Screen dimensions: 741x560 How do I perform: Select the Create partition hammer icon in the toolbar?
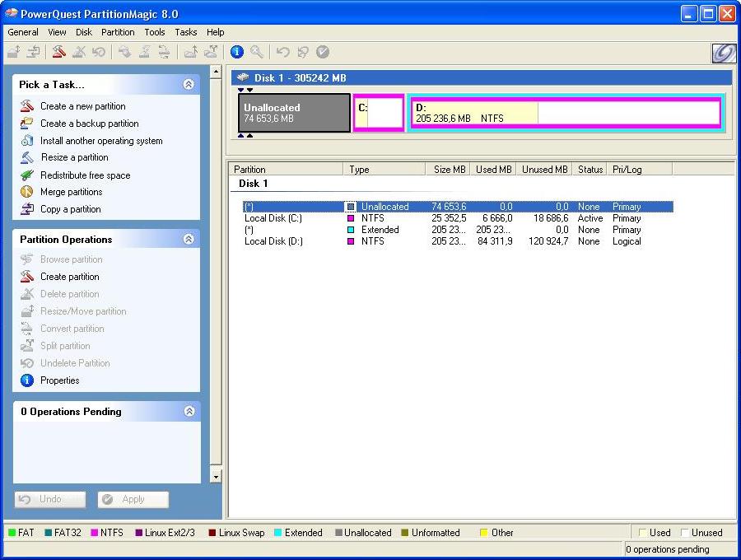tap(58, 52)
